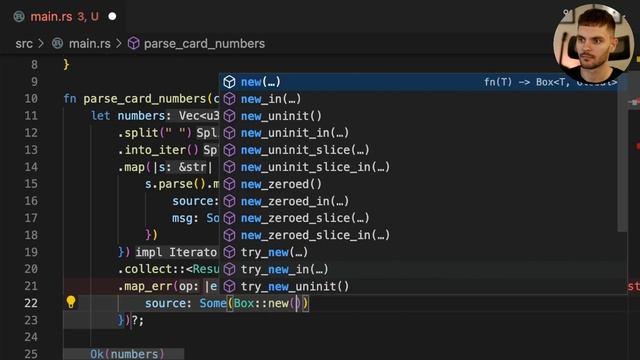This screenshot has width=640, height=360.
Task: Pick the new_uninit() completion
Action: coord(420,116)
